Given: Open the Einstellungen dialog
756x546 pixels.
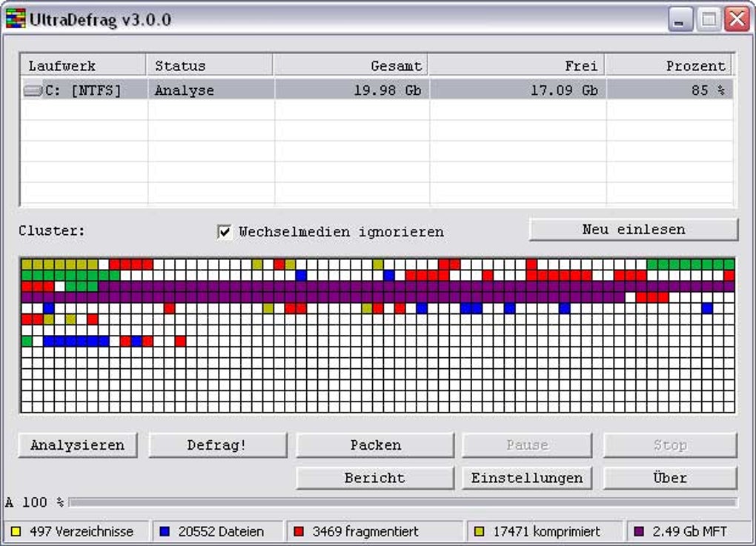Looking at the screenshot, I should (526, 478).
